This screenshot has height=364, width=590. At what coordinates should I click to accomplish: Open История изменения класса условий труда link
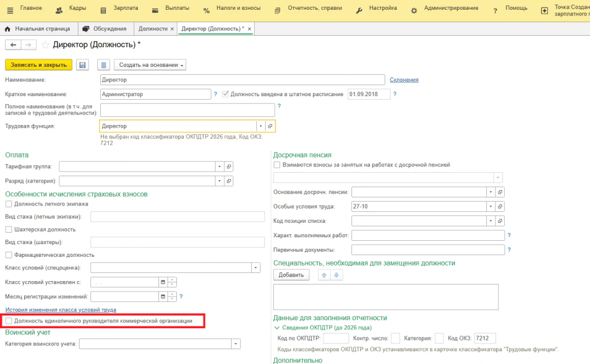[x=60, y=310]
